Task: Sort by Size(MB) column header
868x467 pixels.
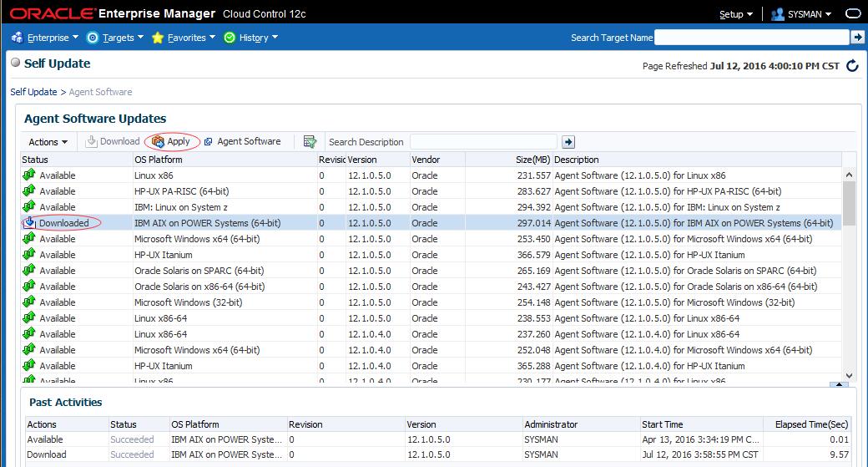Action: click(x=509, y=160)
